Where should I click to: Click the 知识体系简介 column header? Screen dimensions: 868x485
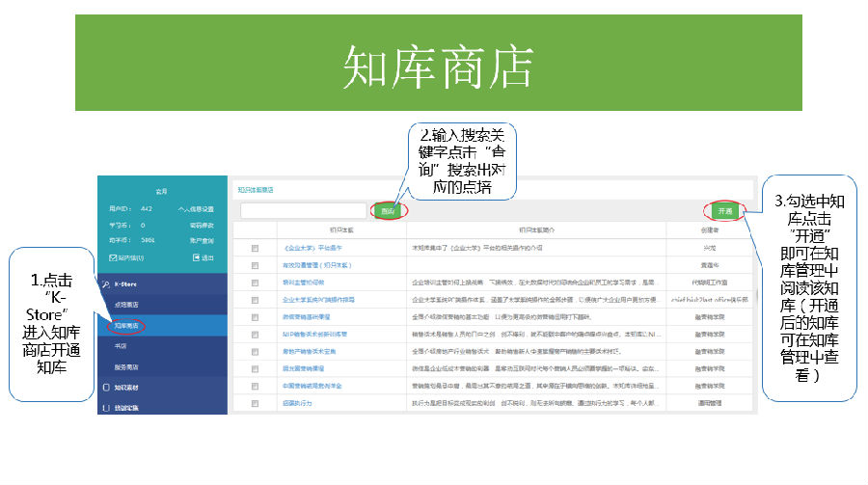pos(536,229)
